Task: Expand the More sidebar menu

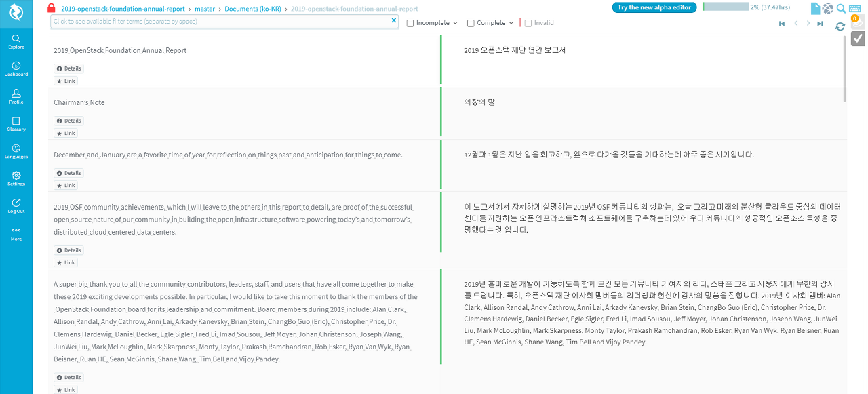Action: click(16, 233)
